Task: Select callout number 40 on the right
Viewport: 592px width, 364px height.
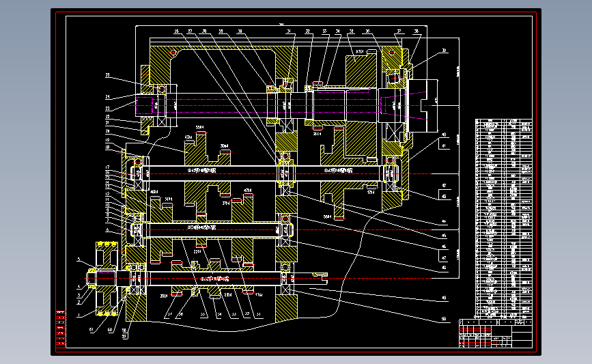Action: (x=444, y=135)
